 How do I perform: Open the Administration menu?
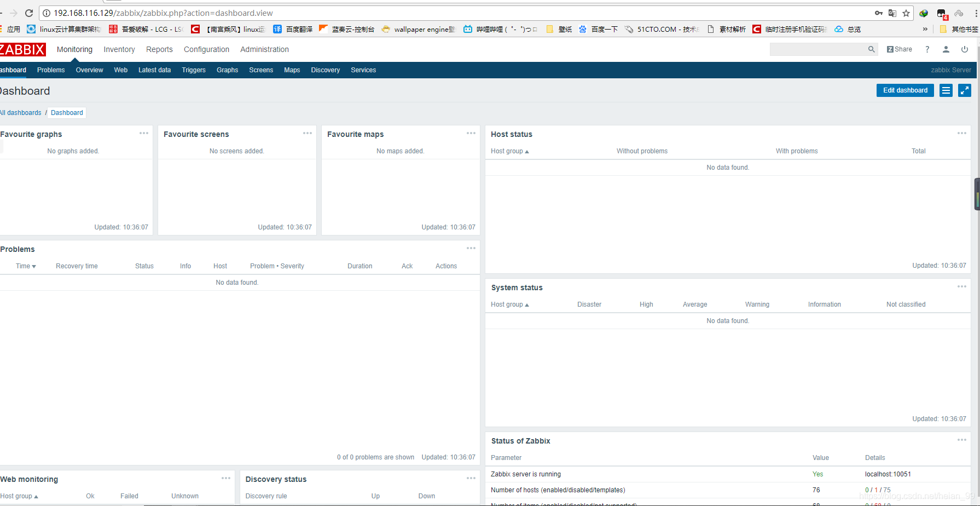264,49
